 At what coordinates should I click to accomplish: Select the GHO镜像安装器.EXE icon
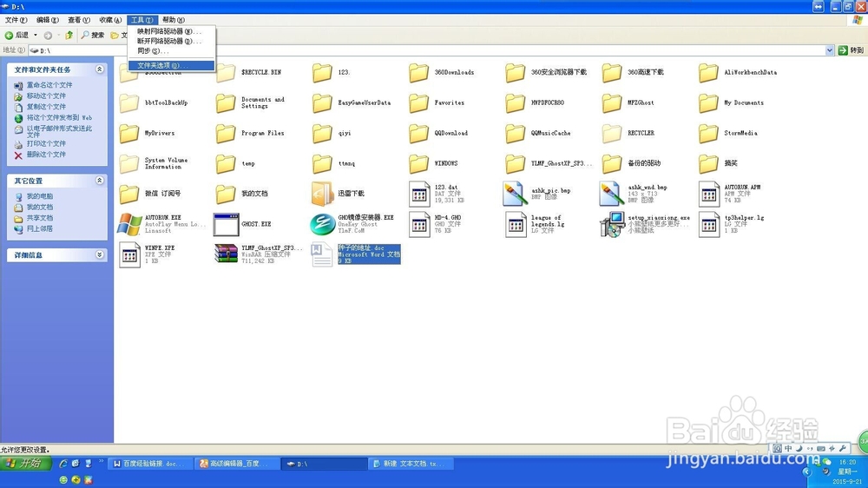pos(322,224)
